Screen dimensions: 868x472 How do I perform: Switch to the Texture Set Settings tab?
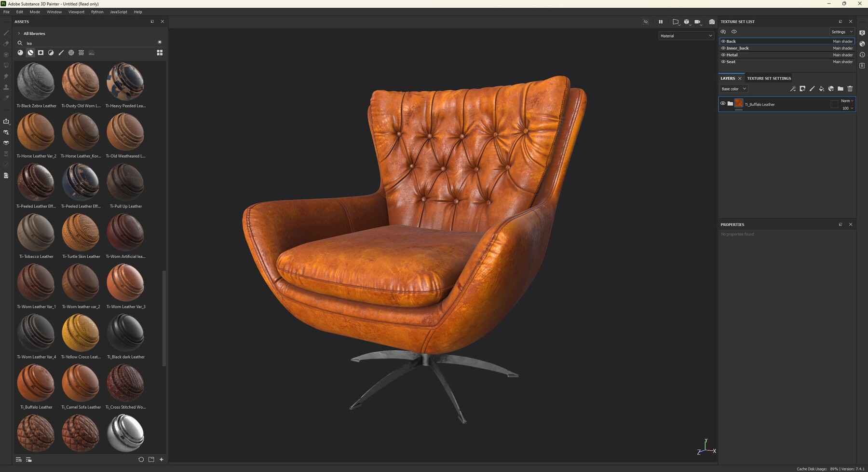769,78
